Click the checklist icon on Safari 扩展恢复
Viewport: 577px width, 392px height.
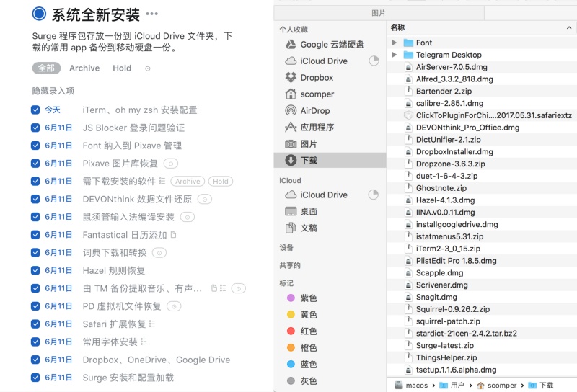click(152, 324)
